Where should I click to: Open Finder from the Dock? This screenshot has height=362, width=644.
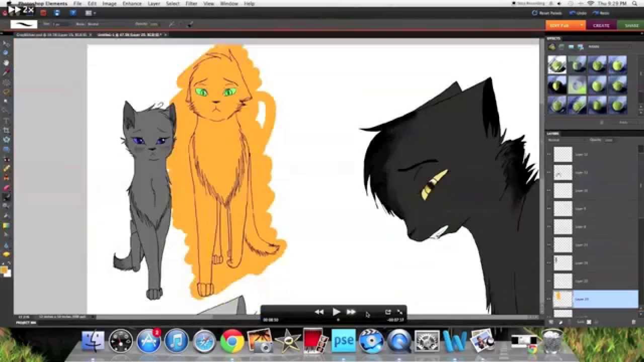(93, 341)
